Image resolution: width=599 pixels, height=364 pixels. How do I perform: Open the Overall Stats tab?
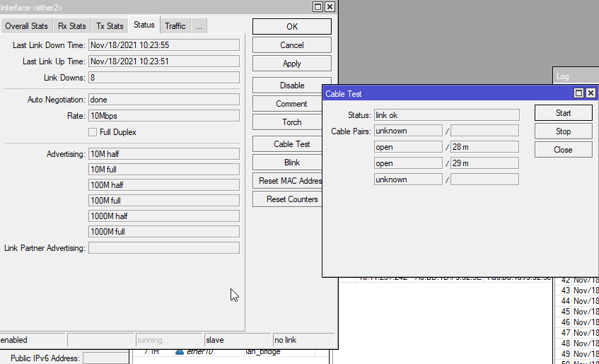click(x=26, y=26)
